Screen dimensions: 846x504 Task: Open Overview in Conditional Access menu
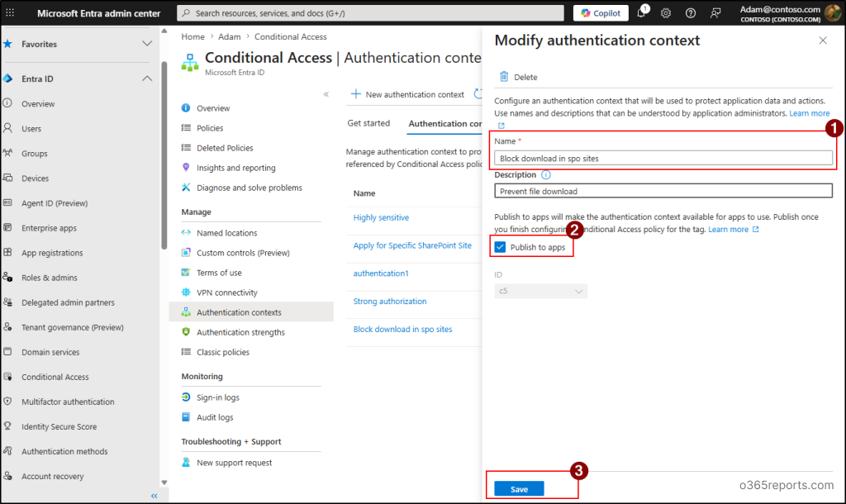(x=213, y=108)
